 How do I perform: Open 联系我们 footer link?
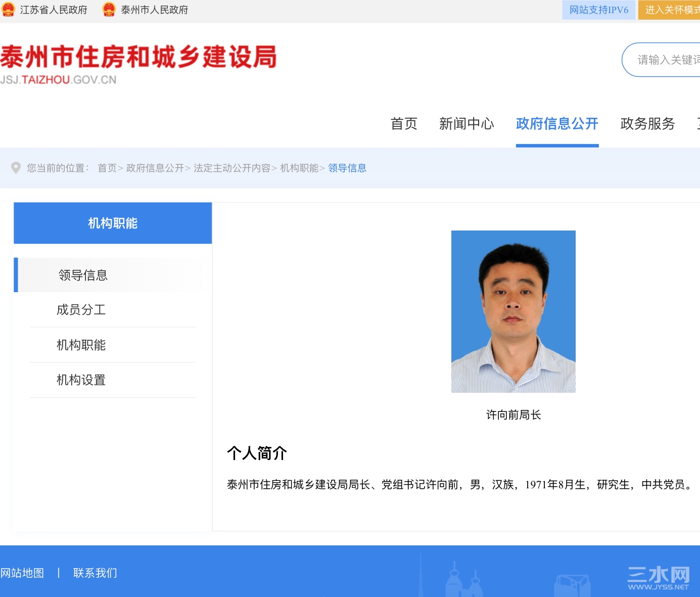95,573
